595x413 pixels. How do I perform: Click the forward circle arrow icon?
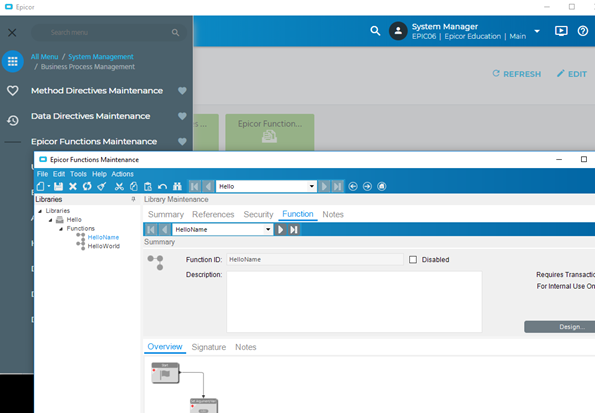tap(367, 186)
